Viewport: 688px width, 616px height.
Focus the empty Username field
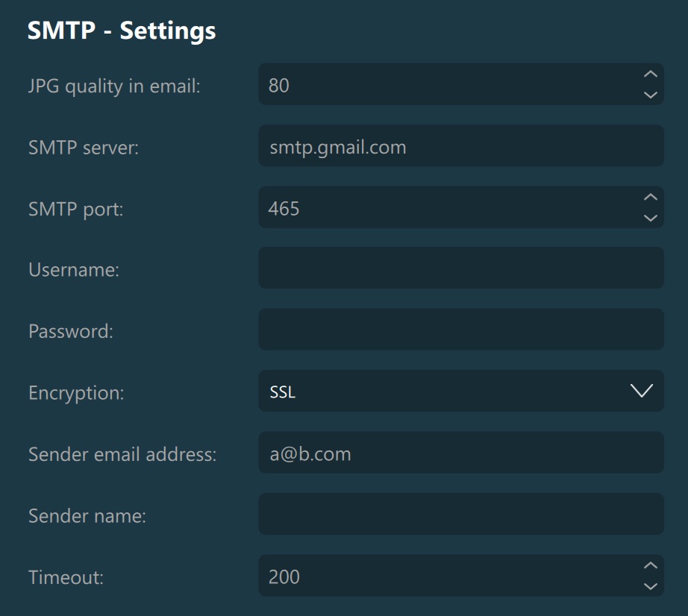pyautogui.click(x=460, y=268)
